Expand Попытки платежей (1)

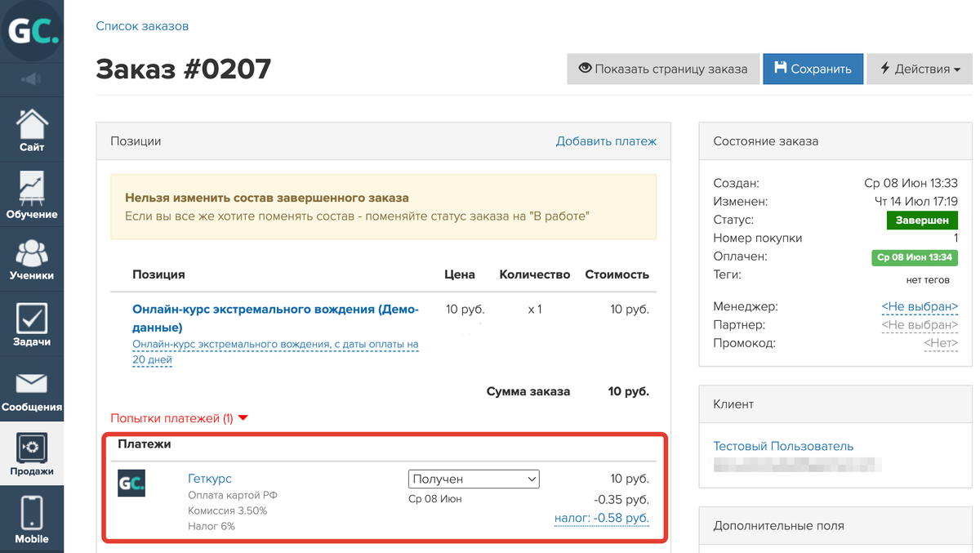[179, 418]
